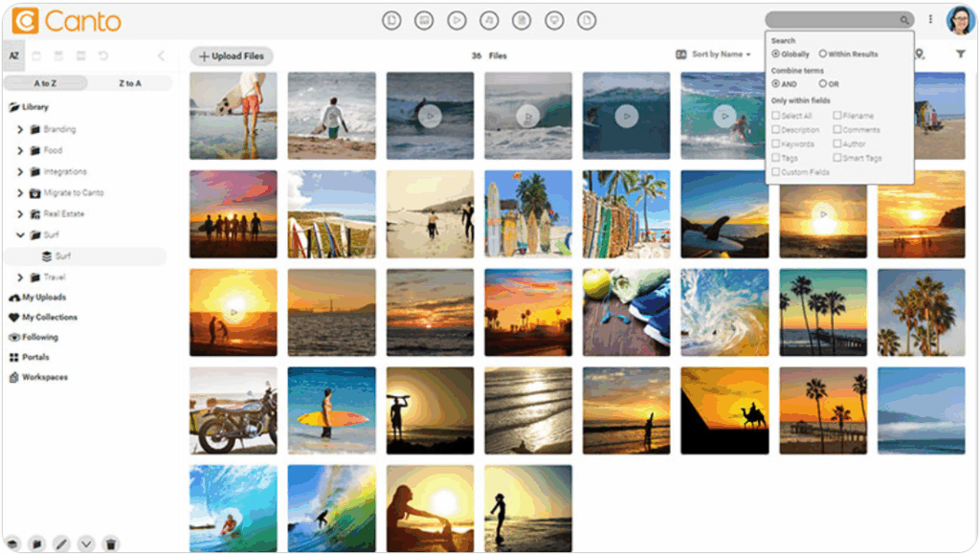Click the trash icon in bottom toolbar
The height and width of the screenshot is (554, 980).
[111, 543]
